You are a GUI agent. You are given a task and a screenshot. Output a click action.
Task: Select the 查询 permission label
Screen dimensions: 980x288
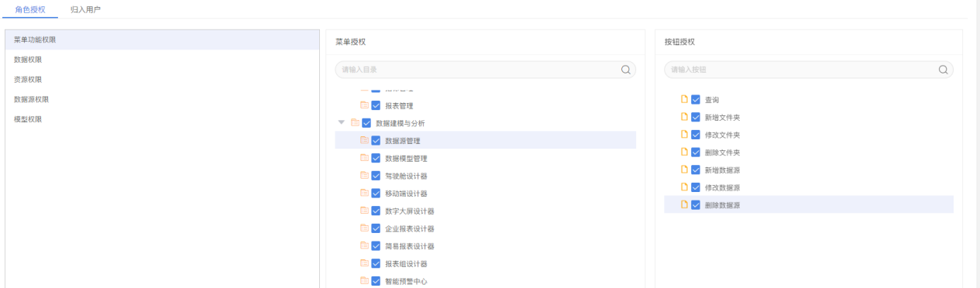(x=712, y=100)
